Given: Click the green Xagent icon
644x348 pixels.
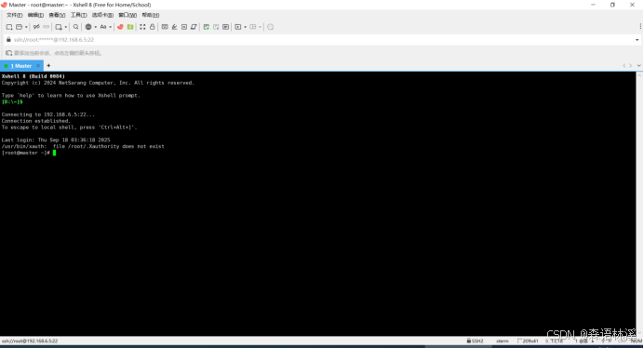Looking at the screenshot, I should coord(130,27).
